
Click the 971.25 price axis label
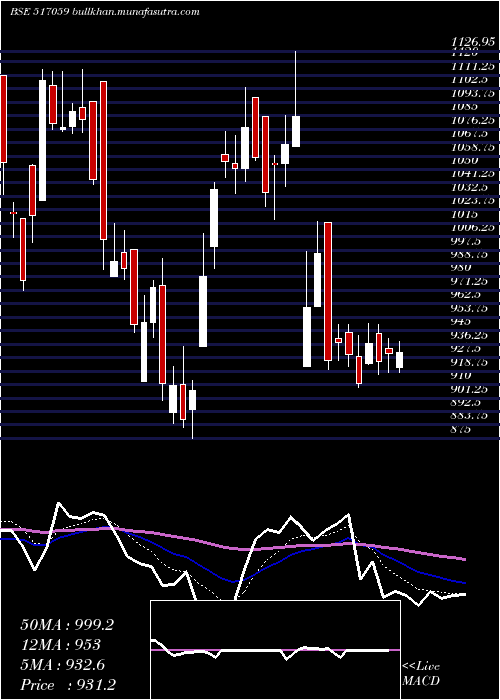pos(469,281)
